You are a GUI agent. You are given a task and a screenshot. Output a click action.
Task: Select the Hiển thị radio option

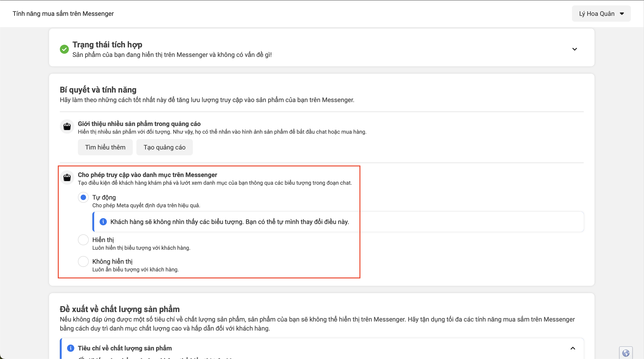click(83, 240)
